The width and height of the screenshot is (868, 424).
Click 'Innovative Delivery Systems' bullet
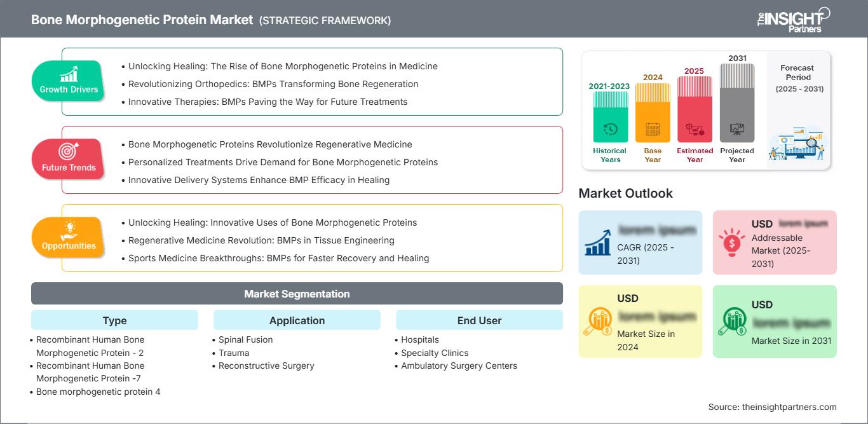259,180
